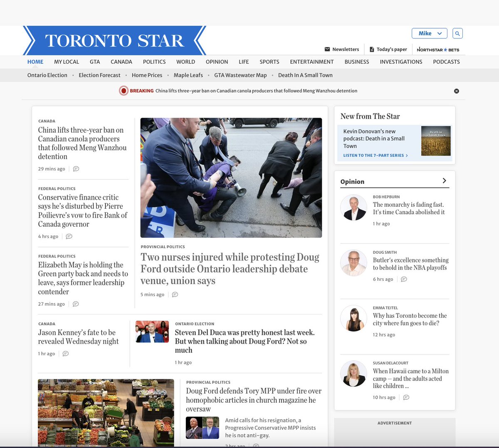Read Conservative finance critic Poilievre story
This screenshot has width=499, height=448.
(x=83, y=210)
